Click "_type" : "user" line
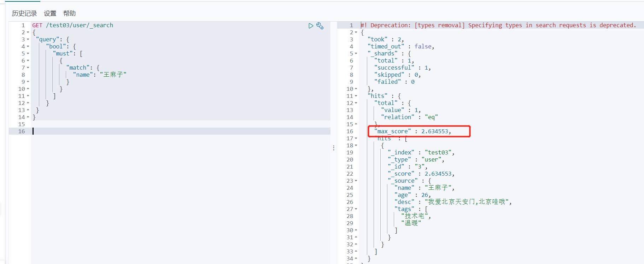The height and width of the screenshot is (264, 644). pos(416,159)
